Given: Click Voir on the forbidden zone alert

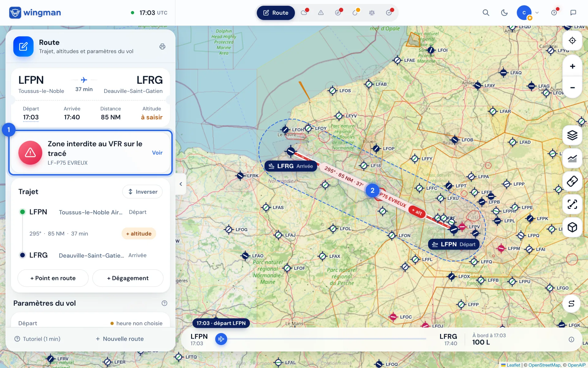Looking at the screenshot, I should 157,153.
